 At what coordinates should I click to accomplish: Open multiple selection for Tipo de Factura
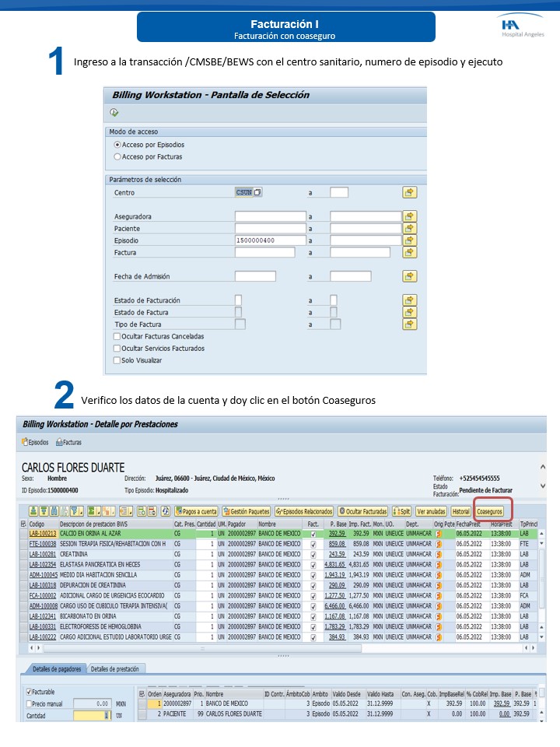(409, 324)
